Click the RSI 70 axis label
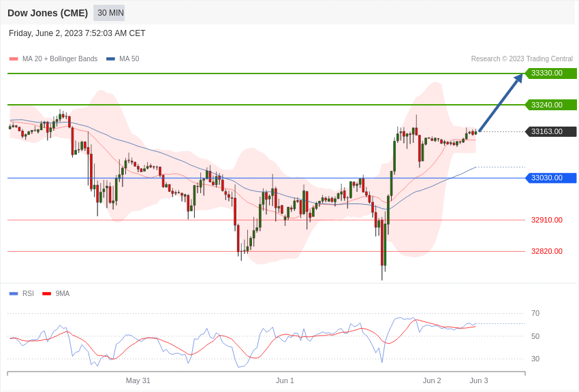Image resolution: width=579 pixels, height=392 pixels. click(x=535, y=314)
